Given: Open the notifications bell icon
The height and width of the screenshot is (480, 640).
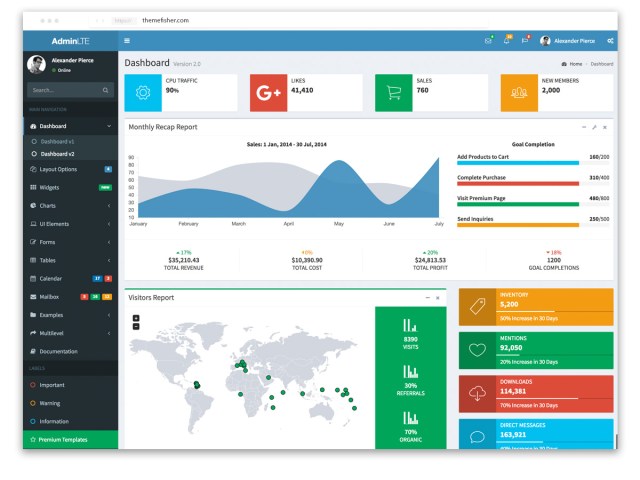Looking at the screenshot, I should [506, 41].
